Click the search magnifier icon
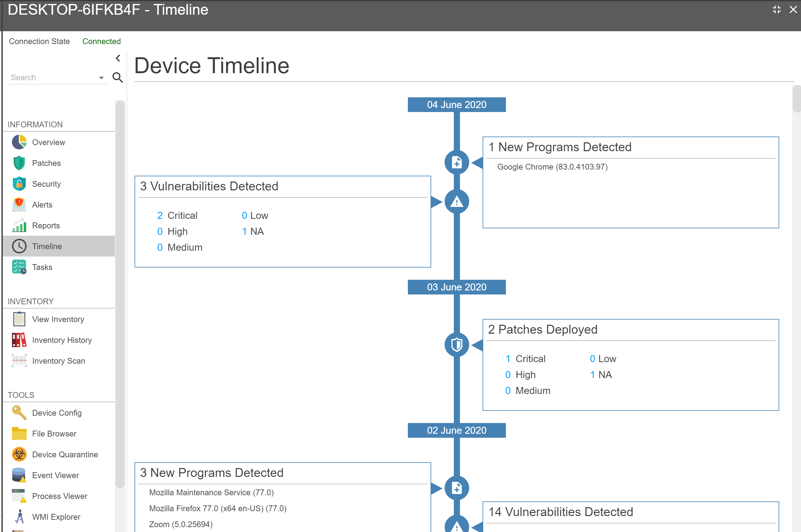Screen dimensions: 801x532 tap(117, 77)
